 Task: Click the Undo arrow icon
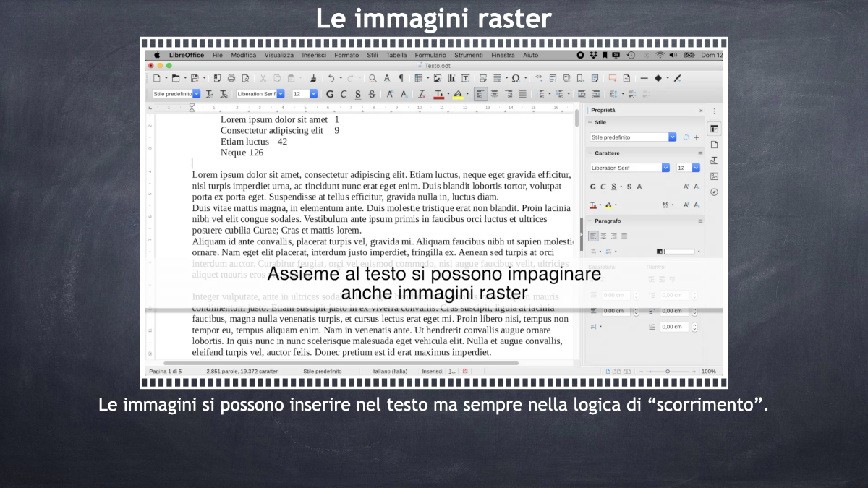click(331, 78)
